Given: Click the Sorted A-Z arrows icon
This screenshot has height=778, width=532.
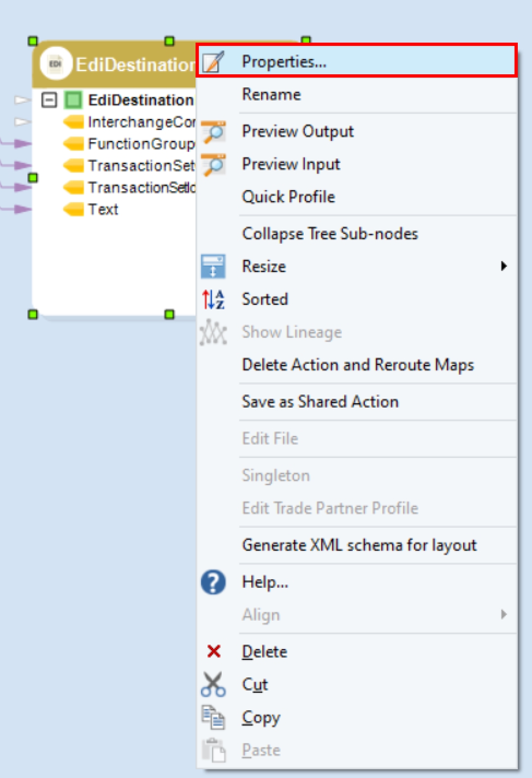Looking at the screenshot, I should coord(213,299).
